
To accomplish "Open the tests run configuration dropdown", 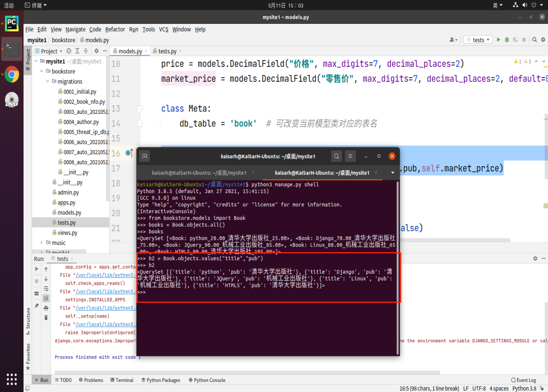I will [478, 40].
